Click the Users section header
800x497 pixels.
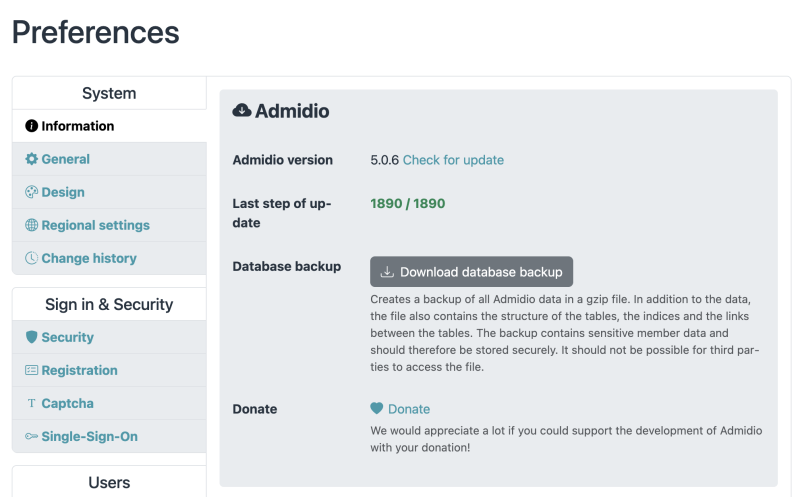109,482
